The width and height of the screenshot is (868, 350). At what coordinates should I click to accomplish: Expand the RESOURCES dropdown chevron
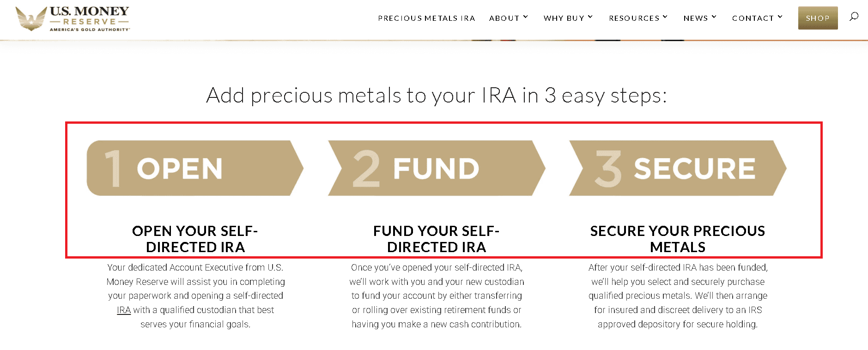coord(666,17)
